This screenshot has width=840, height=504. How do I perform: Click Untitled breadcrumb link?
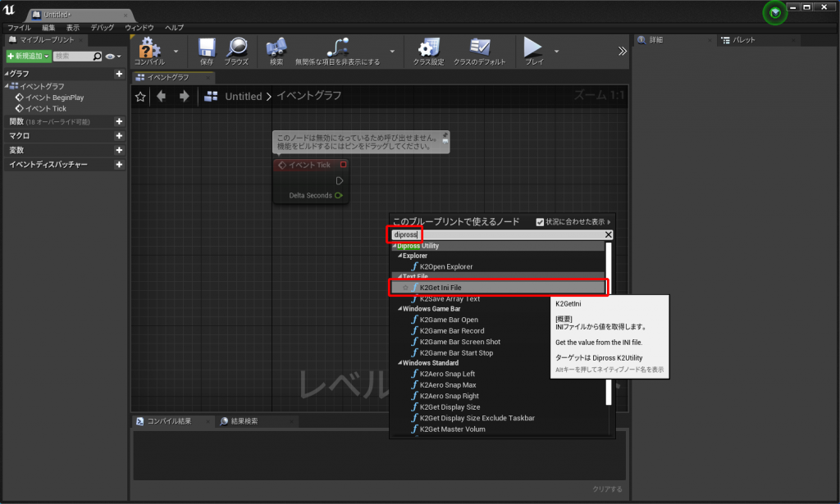pos(243,97)
